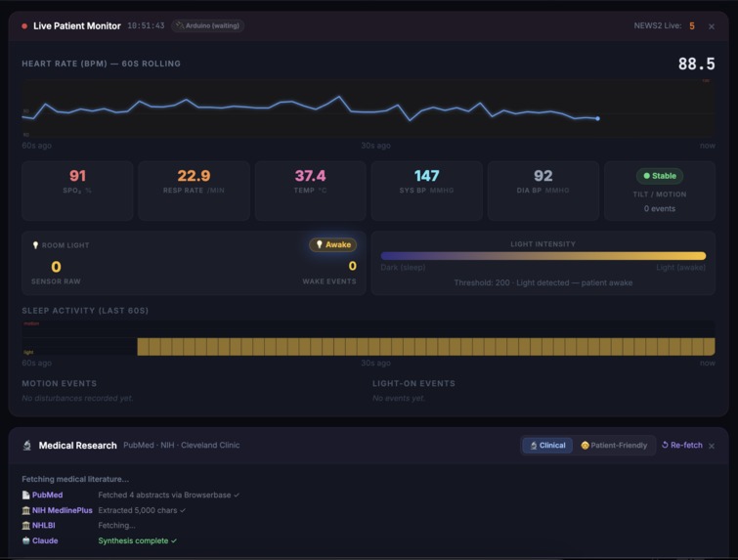Close the Medical Research panel
This screenshot has height=560, width=738.
point(712,446)
